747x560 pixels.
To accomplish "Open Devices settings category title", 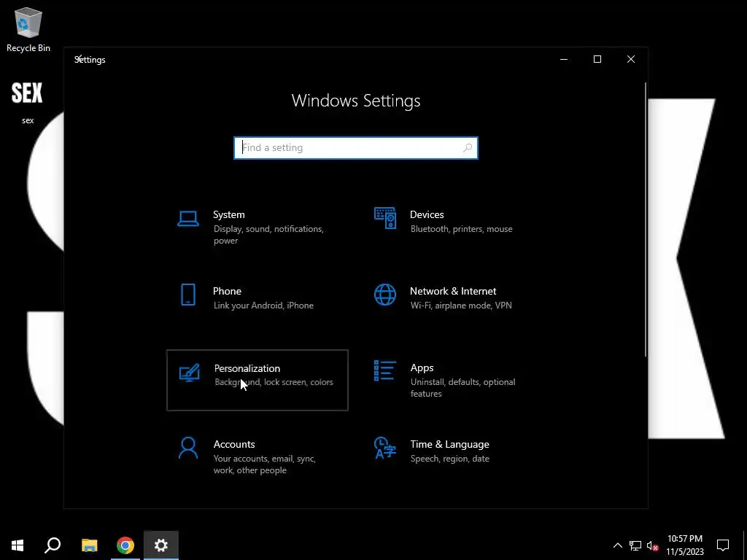I will pyautogui.click(x=427, y=215).
